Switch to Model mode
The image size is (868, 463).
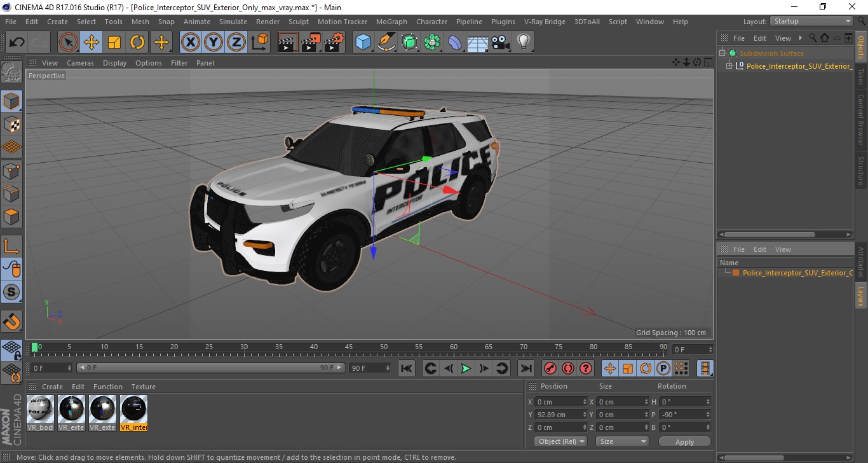pyautogui.click(x=11, y=101)
